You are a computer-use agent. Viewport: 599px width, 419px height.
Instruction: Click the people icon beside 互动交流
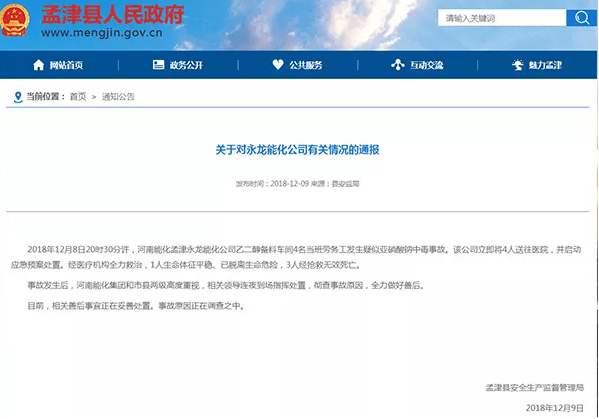(x=398, y=65)
